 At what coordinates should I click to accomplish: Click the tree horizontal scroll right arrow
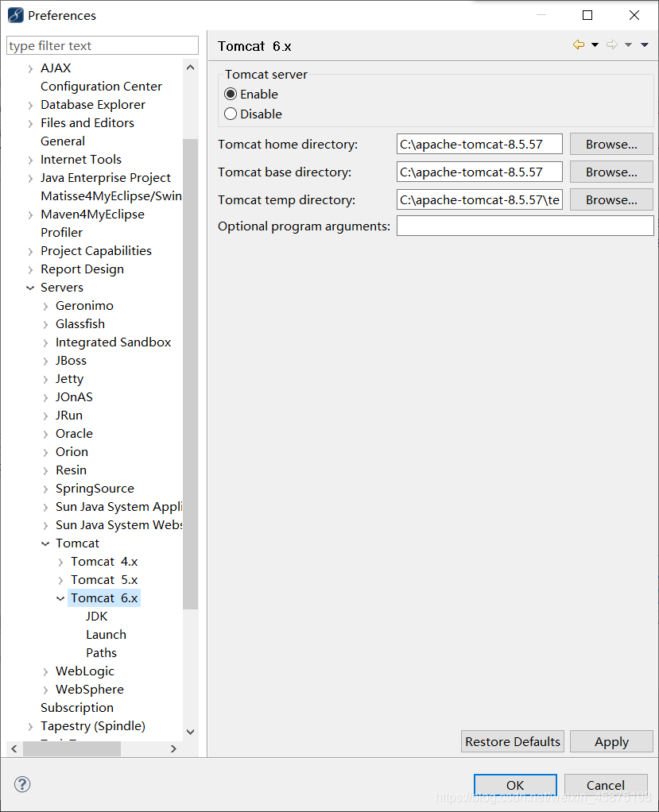click(x=173, y=748)
